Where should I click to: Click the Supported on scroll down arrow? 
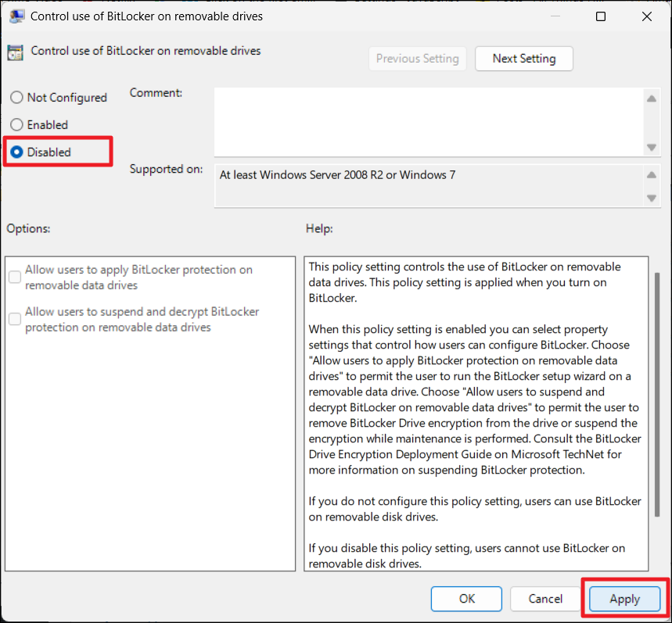tap(652, 199)
